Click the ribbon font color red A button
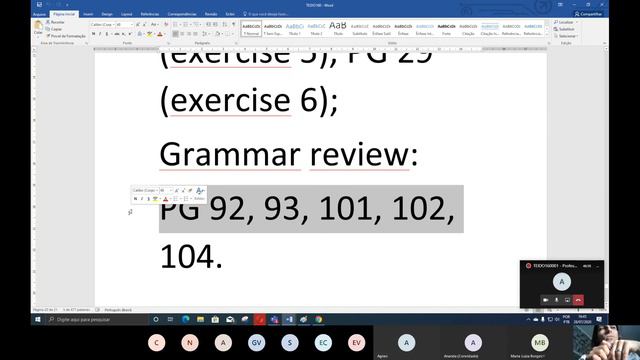The height and width of the screenshot is (360, 640). pyautogui.click(x=160, y=34)
